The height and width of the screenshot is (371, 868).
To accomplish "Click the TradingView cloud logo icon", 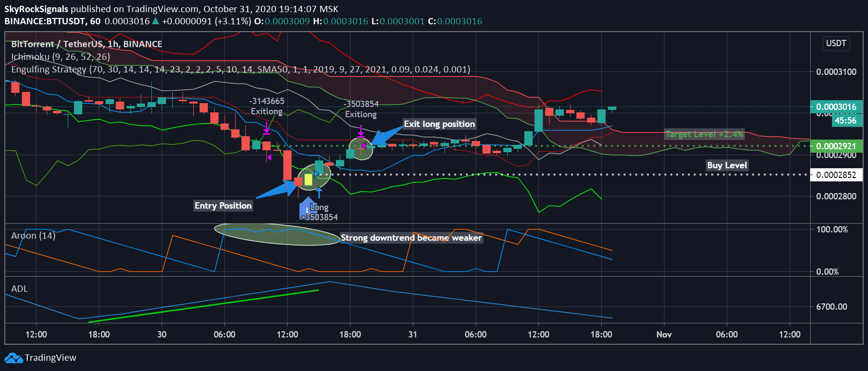I will 14,358.
